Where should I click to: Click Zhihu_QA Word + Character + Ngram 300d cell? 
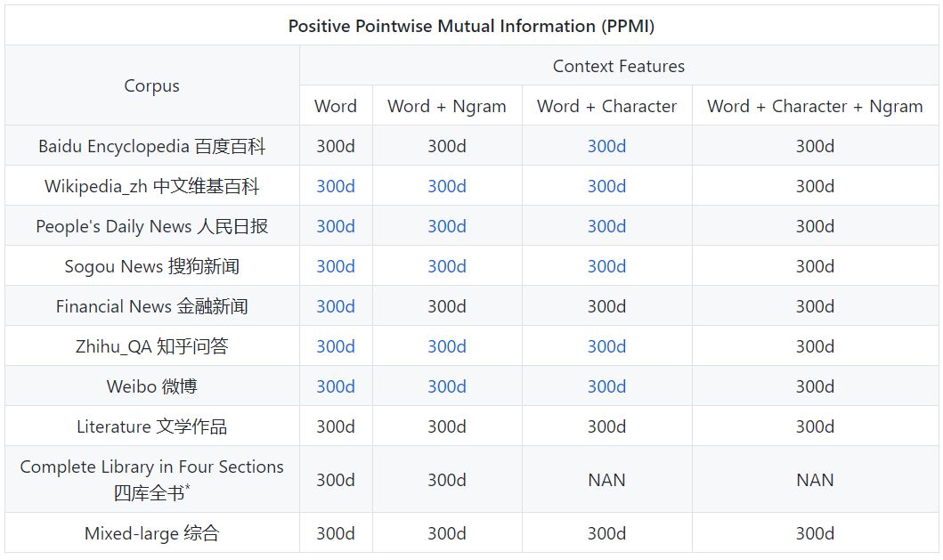(815, 346)
